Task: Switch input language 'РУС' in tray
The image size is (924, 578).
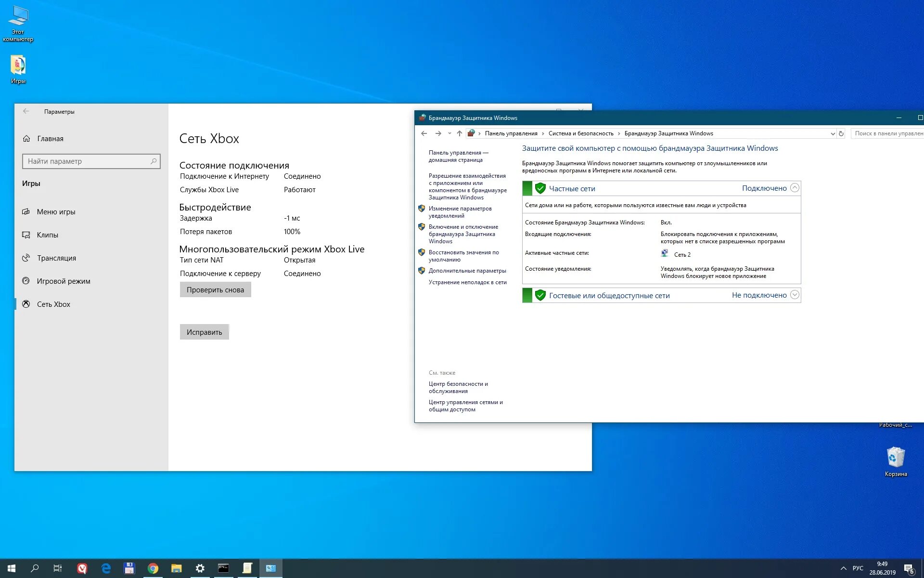Action: 858,568
